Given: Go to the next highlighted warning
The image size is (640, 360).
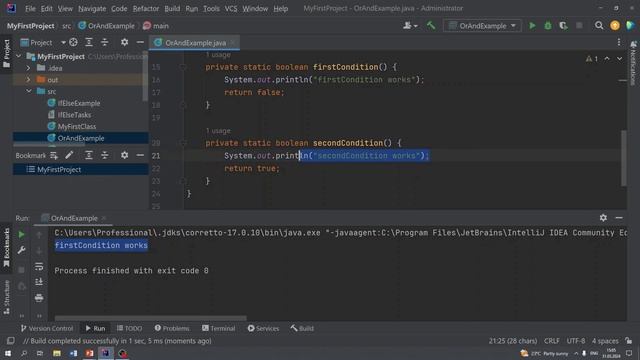Looking at the screenshot, I should click(x=620, y=59).
